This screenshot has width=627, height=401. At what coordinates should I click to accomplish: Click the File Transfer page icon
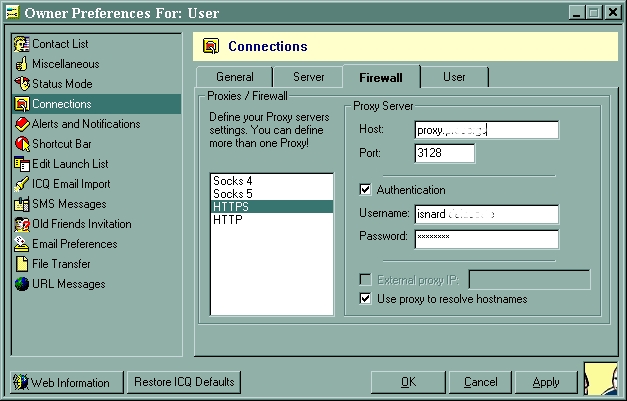click(x=22, y=264)
